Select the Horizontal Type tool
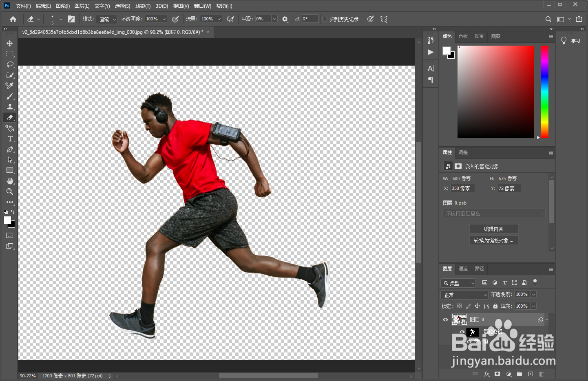 coord(10,139)
